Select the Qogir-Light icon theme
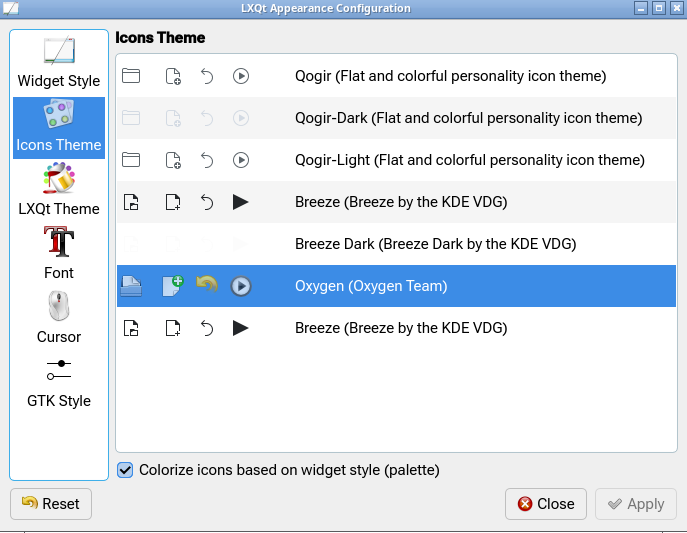The height and width of the screenshot is (533, 687). [469, 160]
